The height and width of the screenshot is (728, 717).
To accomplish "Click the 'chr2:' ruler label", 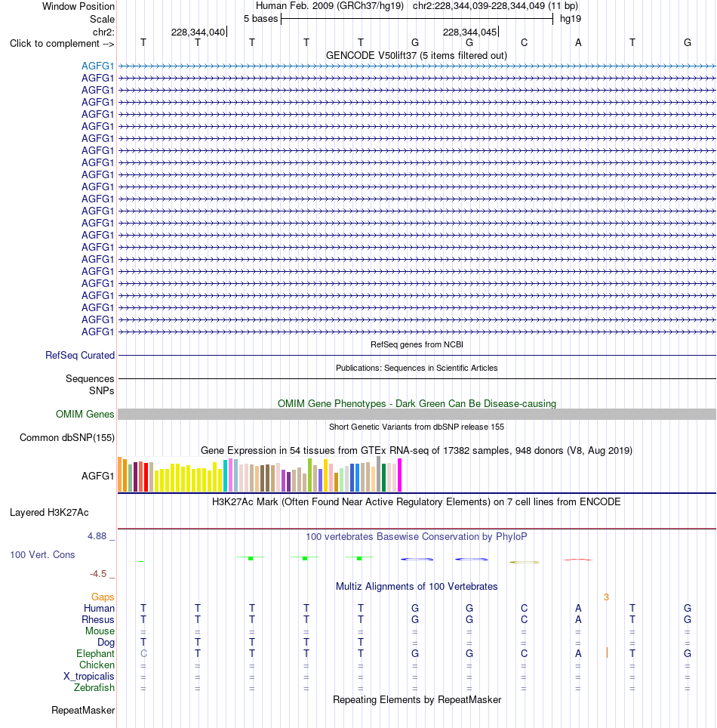I will [103, 32].
